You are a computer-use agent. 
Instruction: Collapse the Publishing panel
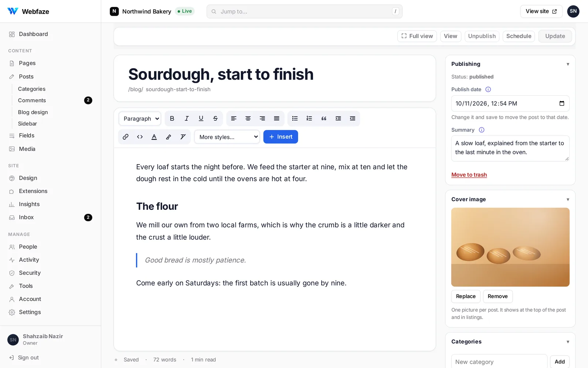pos(568,64)
